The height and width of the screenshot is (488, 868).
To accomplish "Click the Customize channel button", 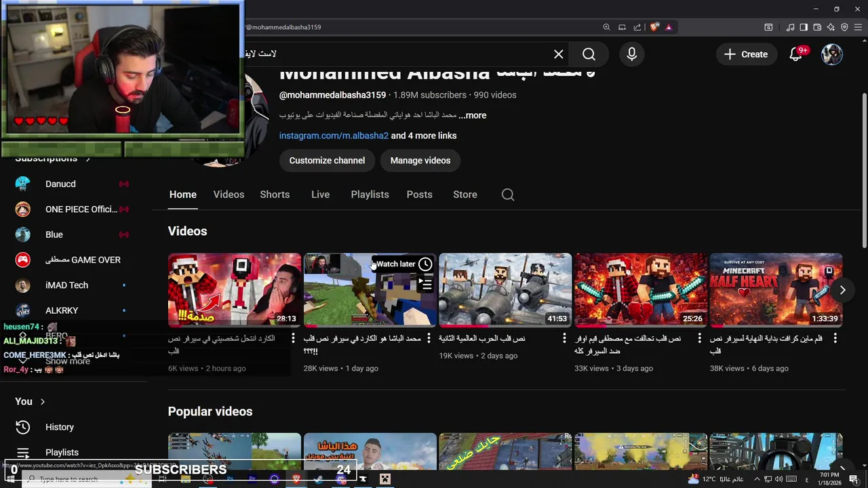I will pyautogui.click(x=327, y=161).
